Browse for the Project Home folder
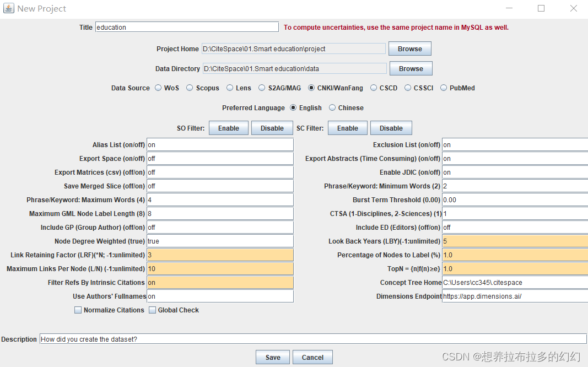This screenshot has height=367, width=588. [x=410, y=48]
